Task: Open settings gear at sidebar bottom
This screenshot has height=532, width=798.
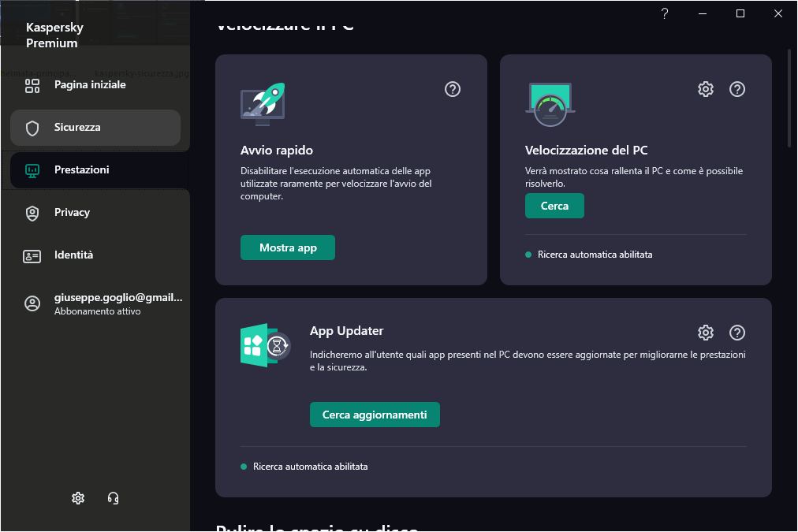Action: tap(78, 498)
